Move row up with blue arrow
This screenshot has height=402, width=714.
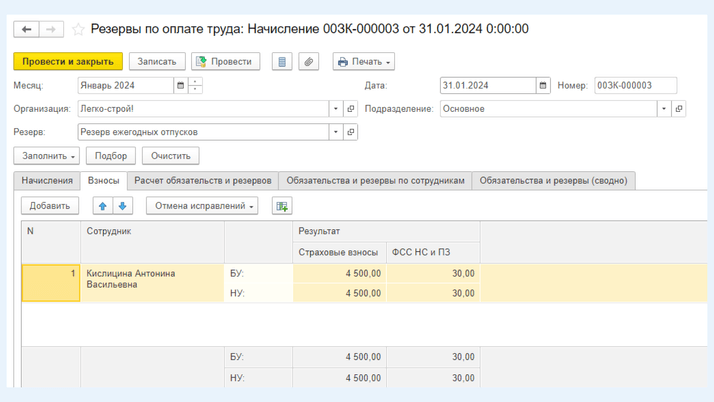point(103,206)
